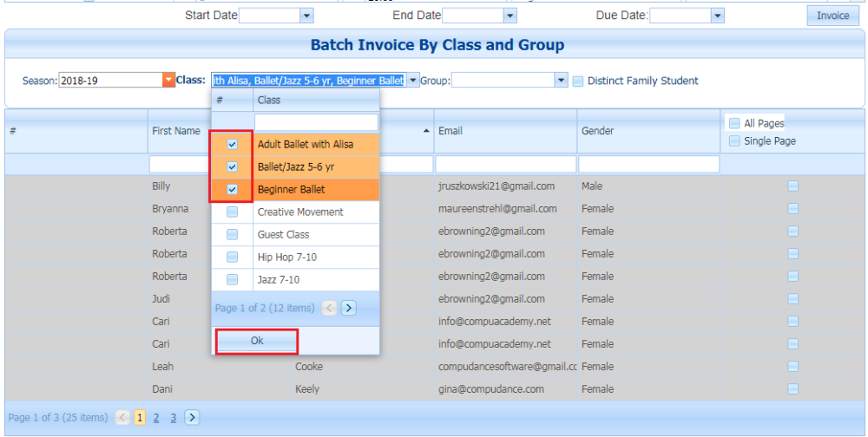Select page 1 of the student grid
Screen dimensions: 868x437
click(140, 418)
